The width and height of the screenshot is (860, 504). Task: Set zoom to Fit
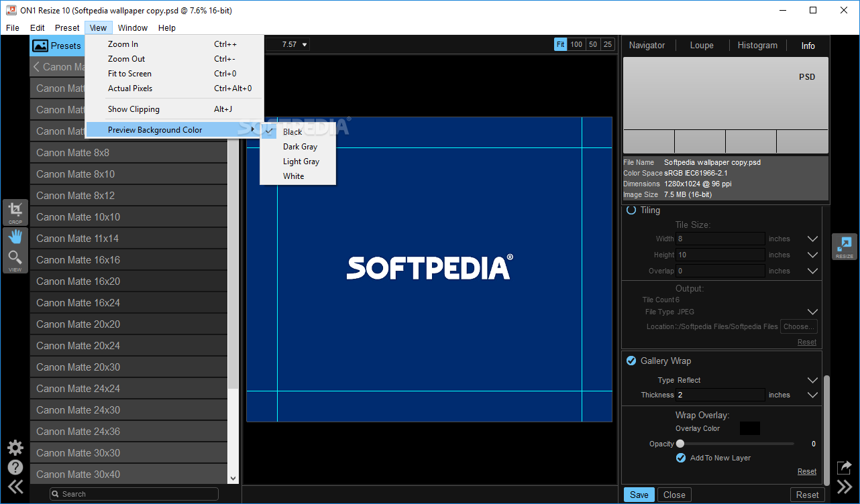[x=561, y=45]
